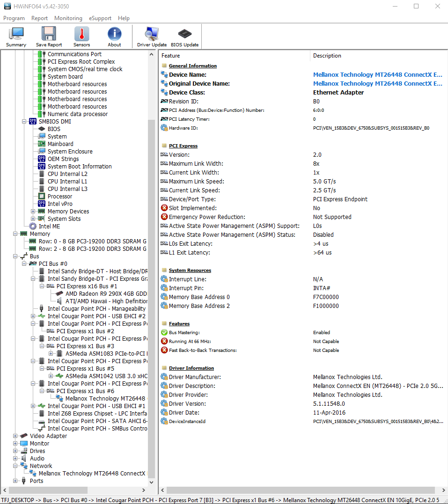448x504 pixels.
Task: Open OEM Strings DMI entry
Action: [x=63, y=159]
